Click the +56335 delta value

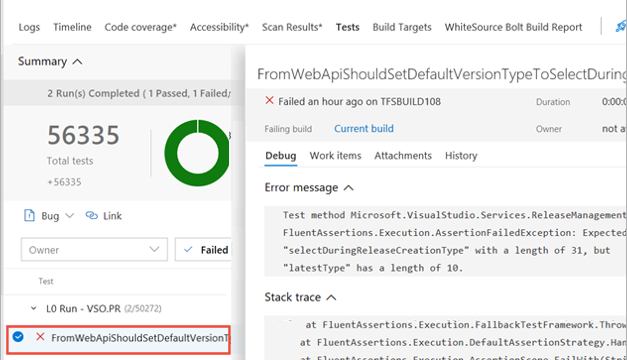click(64, 182)
